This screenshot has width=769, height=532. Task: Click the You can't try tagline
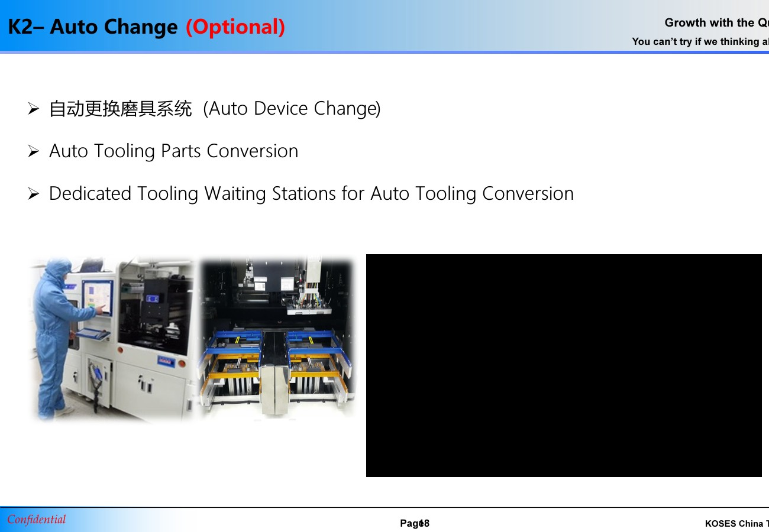[700, 41]
